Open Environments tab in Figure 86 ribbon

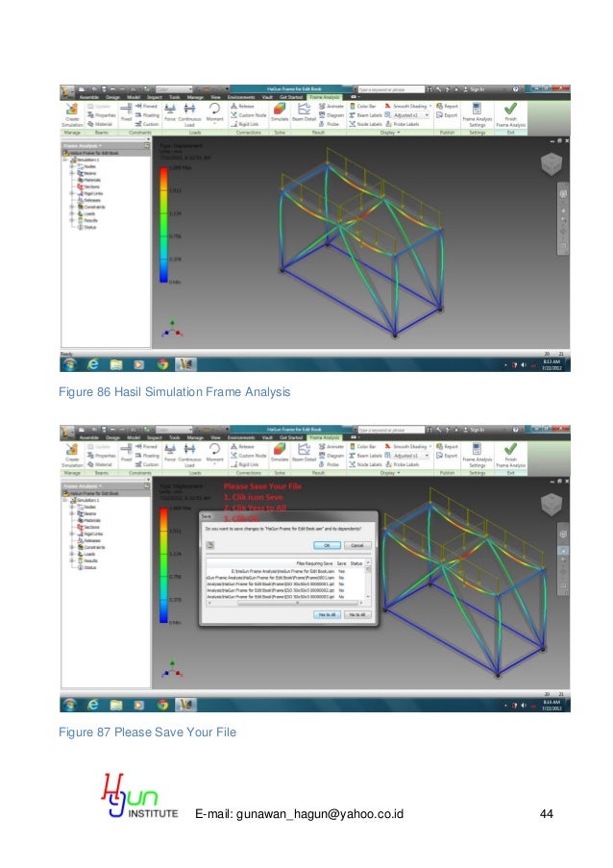tap(240, 97)
